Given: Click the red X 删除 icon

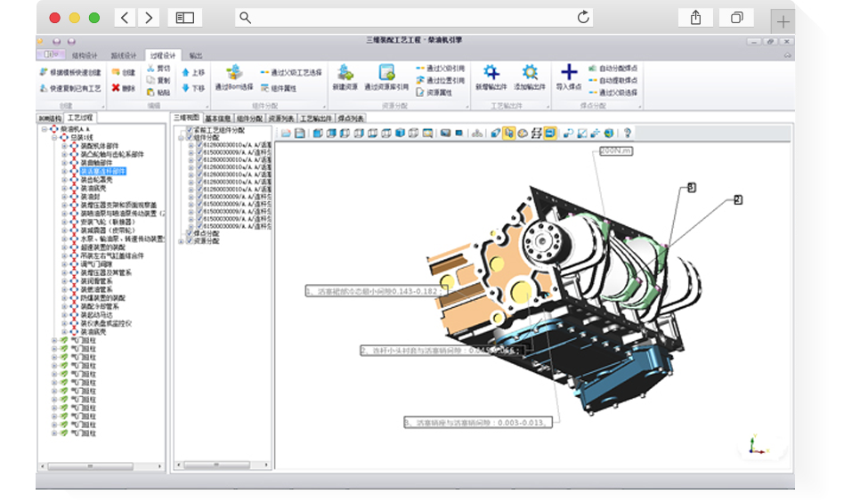Looking at the screenshot, I should coord(116,87).
